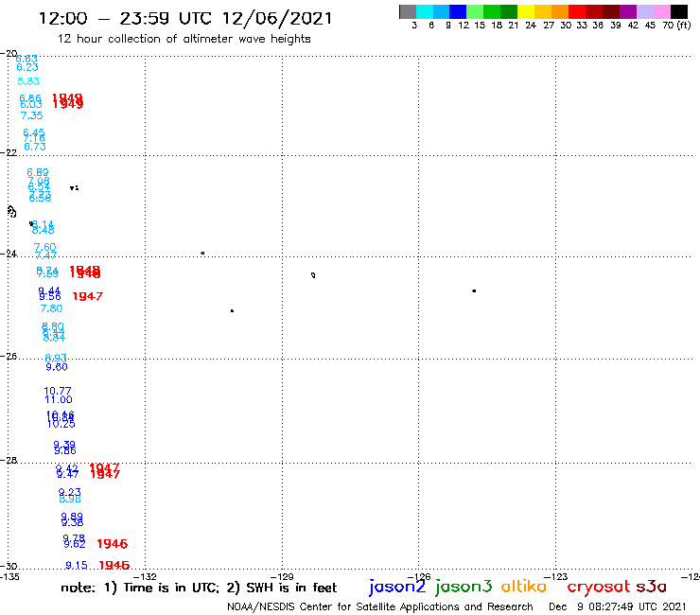700x615 pixels.
Task: Select the wave height reading '7.60'
Action: [x=45, y=247]
